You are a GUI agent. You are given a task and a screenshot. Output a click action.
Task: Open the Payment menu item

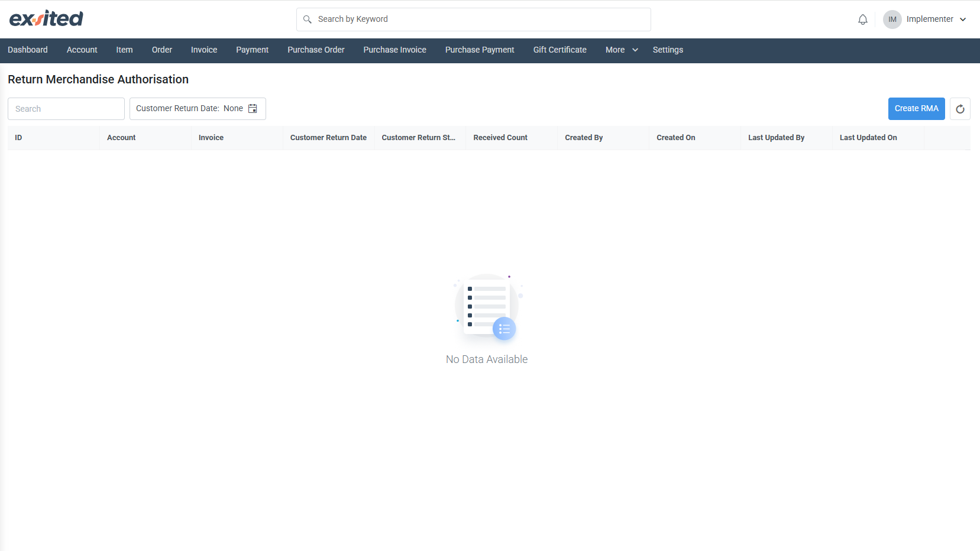(x=252, y=50)
